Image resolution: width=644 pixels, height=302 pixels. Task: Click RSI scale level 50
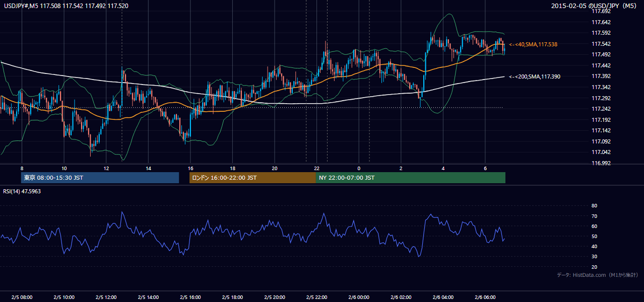(594, 236)
